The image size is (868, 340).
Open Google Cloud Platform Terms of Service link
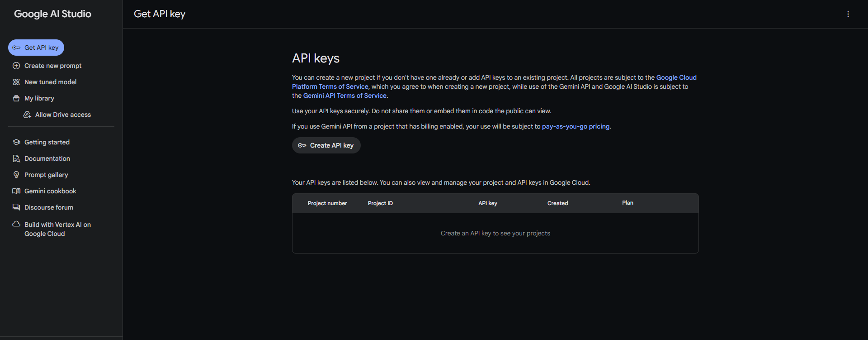tap(330, 86)
